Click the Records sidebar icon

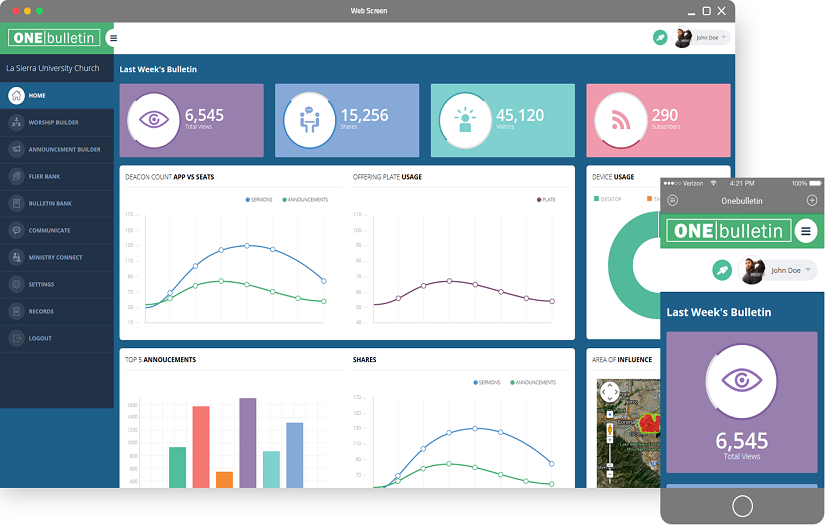point(16,311)
